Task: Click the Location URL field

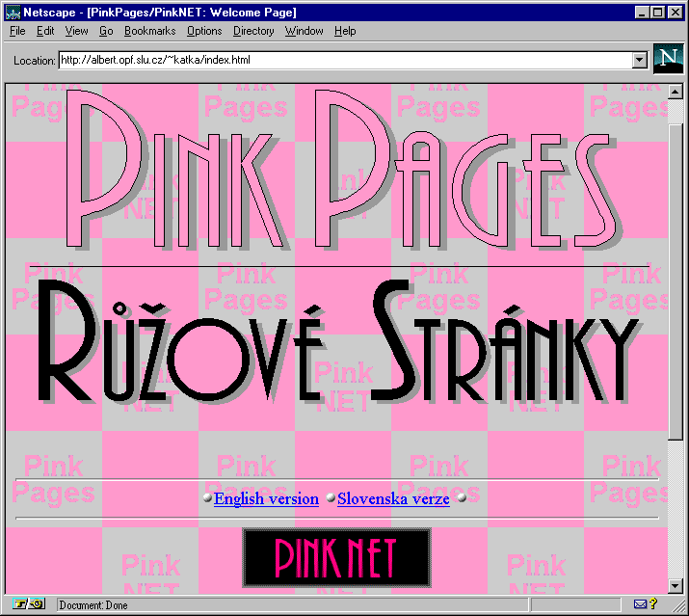Action: point(346,60)
